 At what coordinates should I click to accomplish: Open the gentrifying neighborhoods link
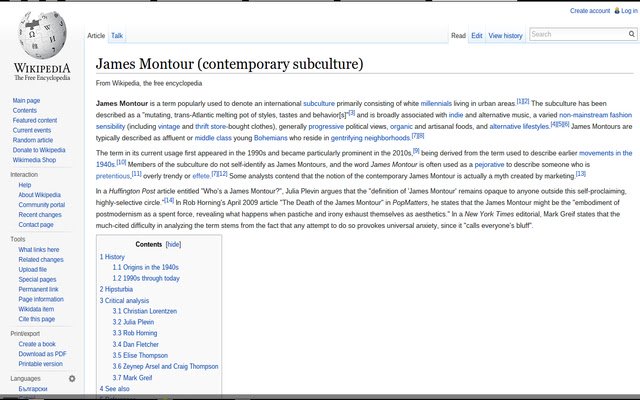coord(370,138)
